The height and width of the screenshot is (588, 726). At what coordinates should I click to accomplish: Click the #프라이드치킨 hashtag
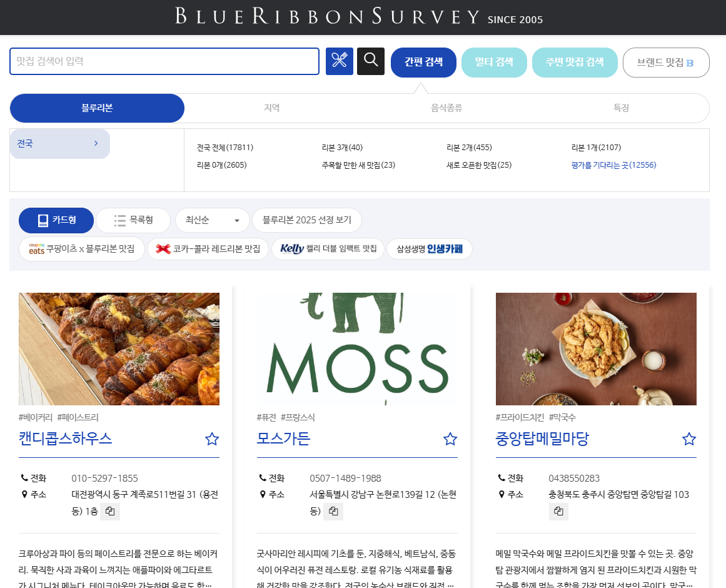point(520,418)
